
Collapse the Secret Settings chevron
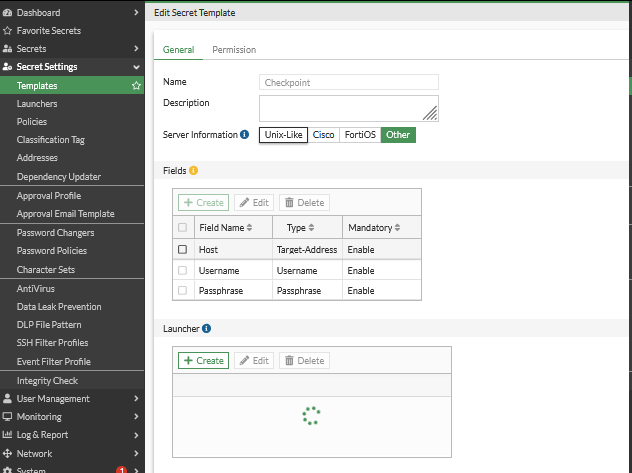coord(136,67)
